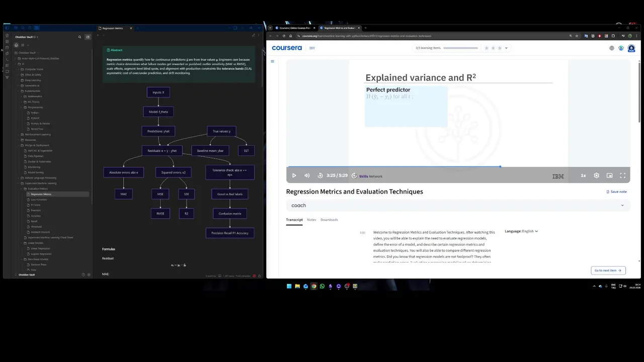Expand the Generative AI folder

tap(31, 85)
